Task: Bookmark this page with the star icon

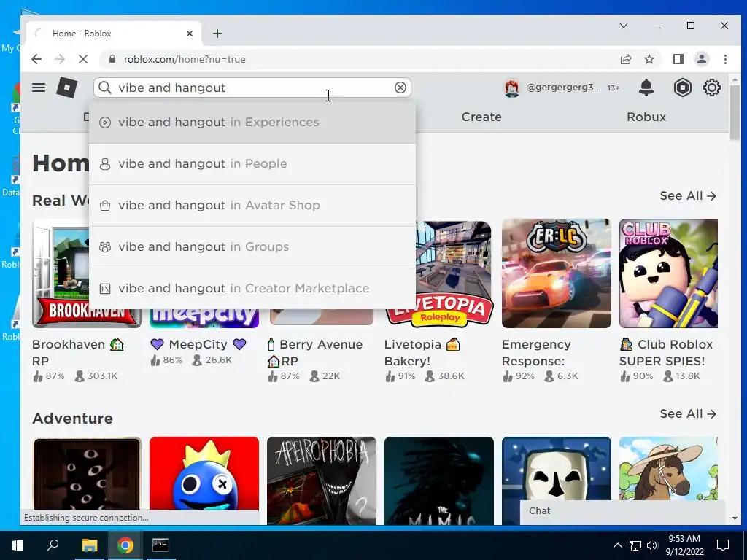Action: (649, 59)
